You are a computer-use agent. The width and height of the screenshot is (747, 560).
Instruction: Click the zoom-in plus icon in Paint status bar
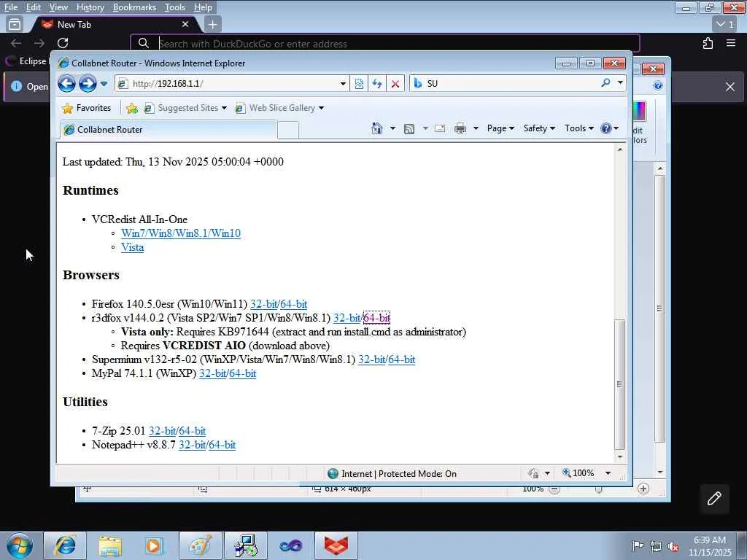tap(643, 489)
